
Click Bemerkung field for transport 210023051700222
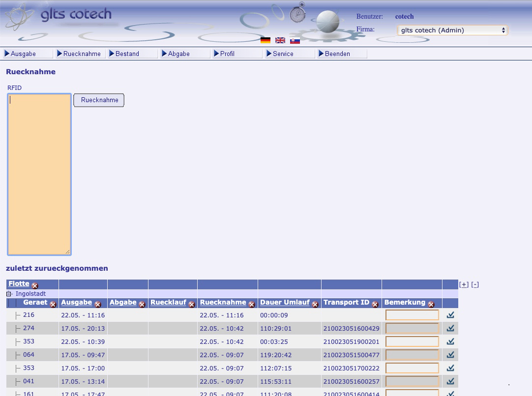412,368
